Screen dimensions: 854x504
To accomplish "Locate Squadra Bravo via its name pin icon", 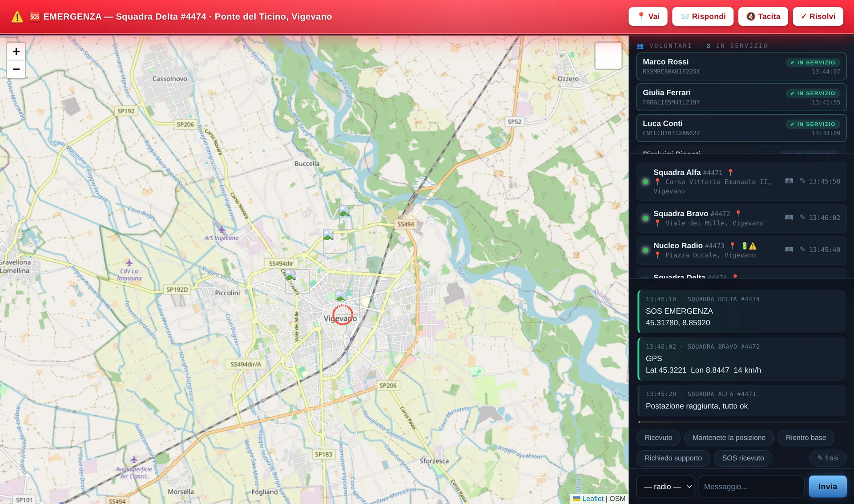I will click(x=738, y=214).
